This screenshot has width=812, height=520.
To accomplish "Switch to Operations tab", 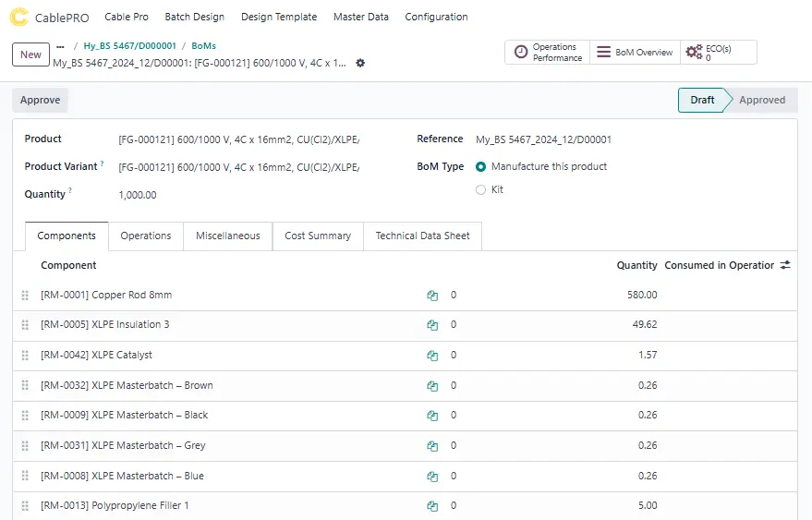I will [146, 236].
